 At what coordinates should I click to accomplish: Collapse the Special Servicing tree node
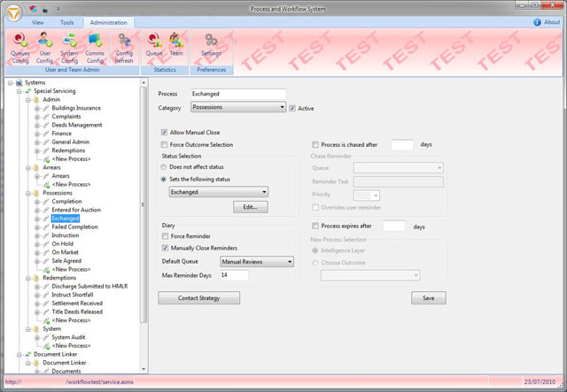tap(19, 90)
